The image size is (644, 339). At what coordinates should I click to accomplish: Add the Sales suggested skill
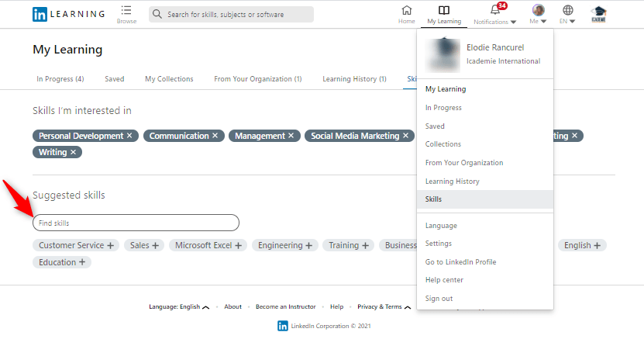tap(155, 245)
